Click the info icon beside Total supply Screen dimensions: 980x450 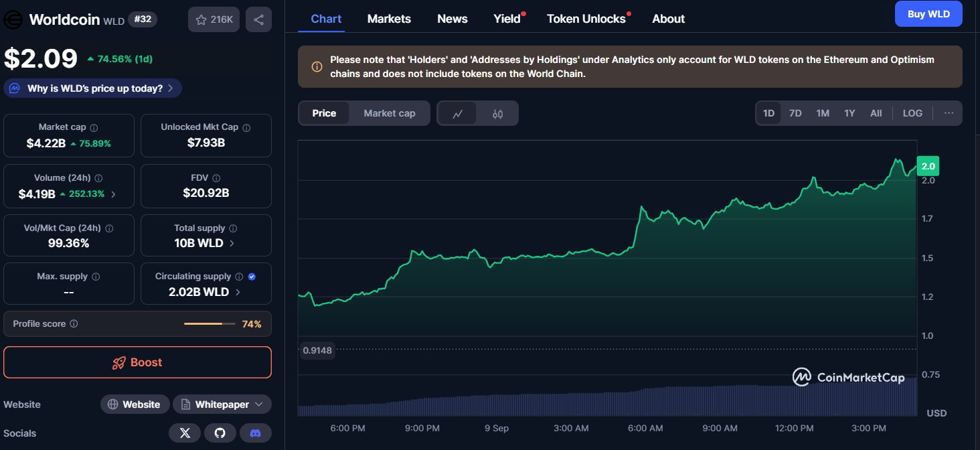pyautogui.click(x=234, y=228)
